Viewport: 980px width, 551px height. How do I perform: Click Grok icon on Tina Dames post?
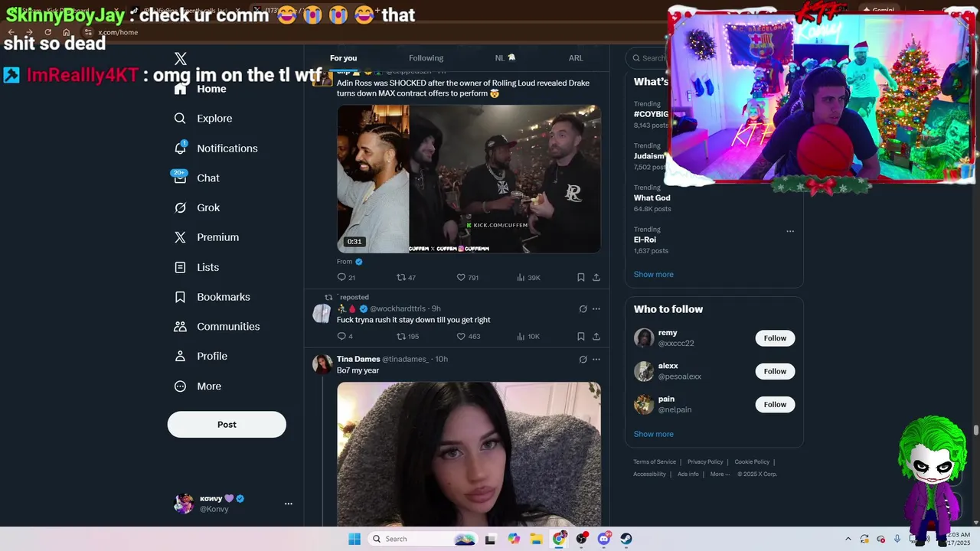pos(583,360)
